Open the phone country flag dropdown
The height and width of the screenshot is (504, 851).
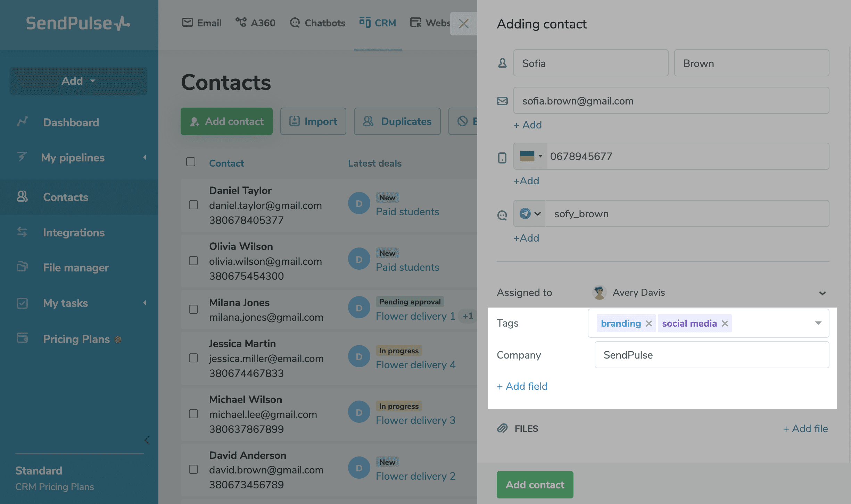531,156
